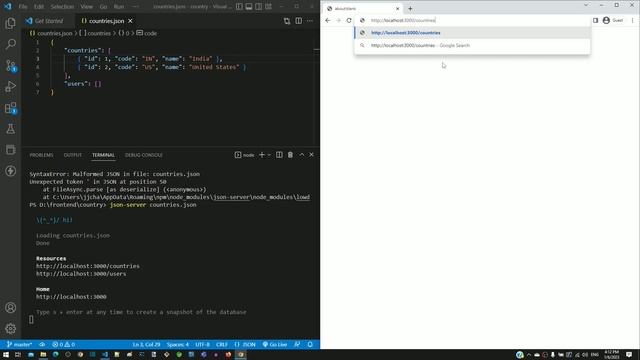Click Ln 3, Col 29 in status bar

tap(146, 344)
